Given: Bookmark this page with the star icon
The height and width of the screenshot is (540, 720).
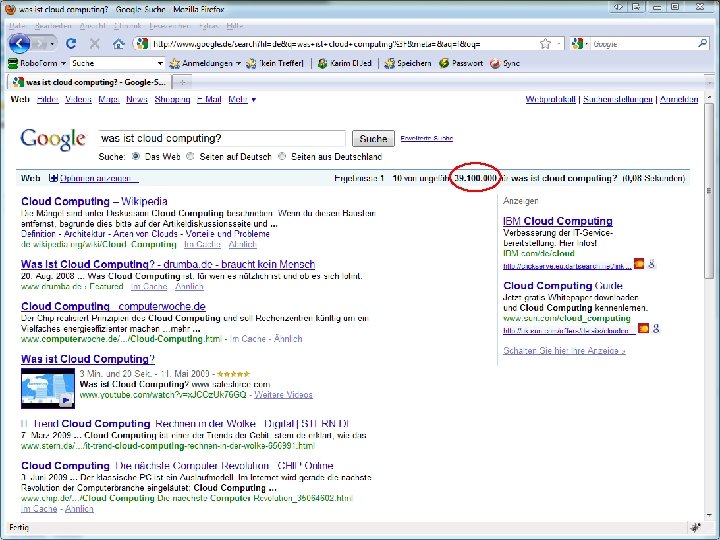Looking at the screenshot, I should pos(545,44).
